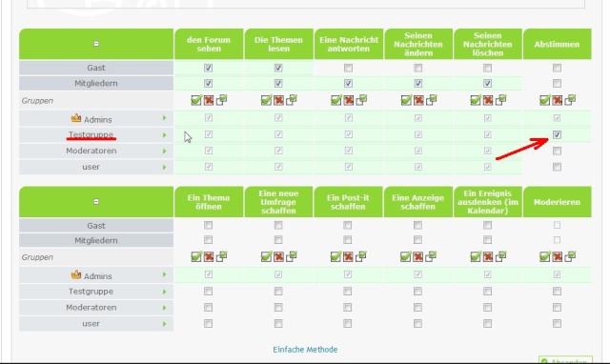Click copy-permissions icon under 'Moderieren'

[570, 256]
